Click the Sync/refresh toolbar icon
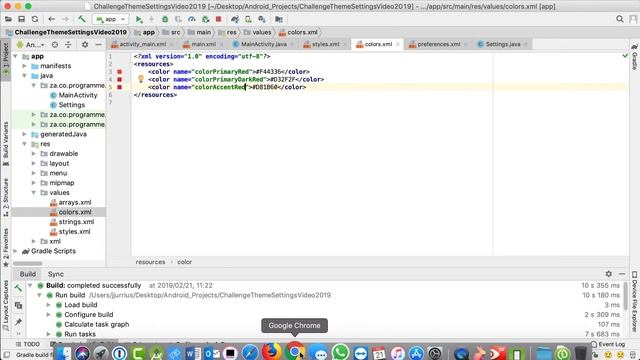The width and height of the screenshot is (640, 360). click(35, 19)
